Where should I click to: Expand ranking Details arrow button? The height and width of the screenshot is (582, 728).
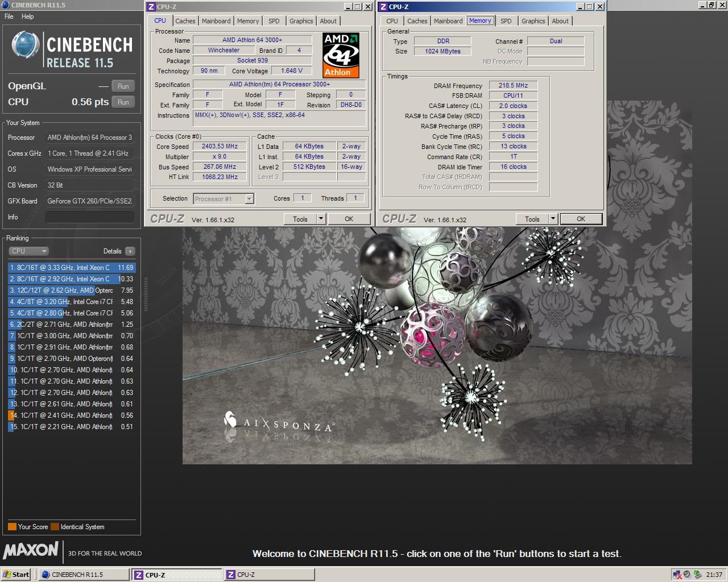coord(130,251)
